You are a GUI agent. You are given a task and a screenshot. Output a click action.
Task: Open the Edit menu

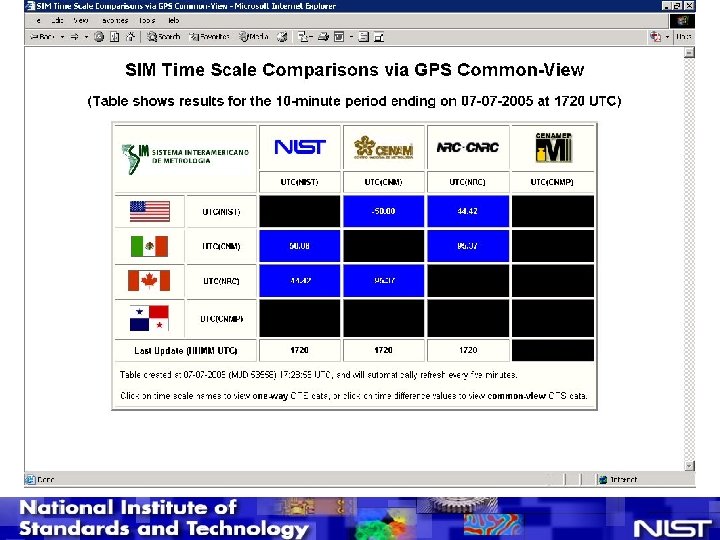pos(57,21)
